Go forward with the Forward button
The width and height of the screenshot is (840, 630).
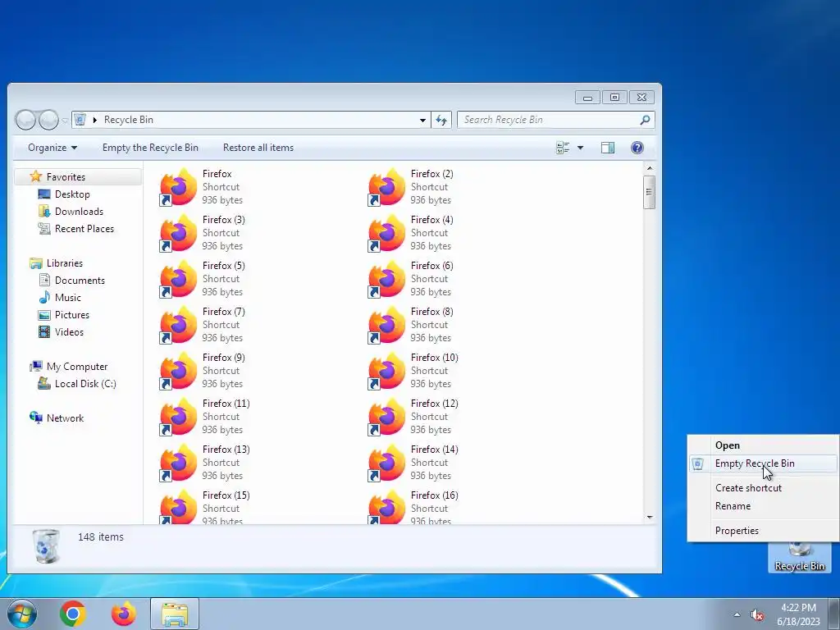[x=48, y=120]
